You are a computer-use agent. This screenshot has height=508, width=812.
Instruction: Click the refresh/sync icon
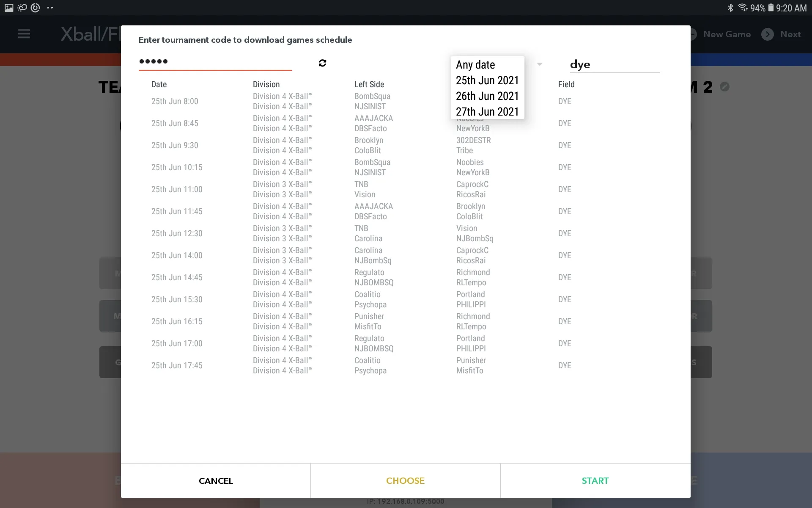322,63
